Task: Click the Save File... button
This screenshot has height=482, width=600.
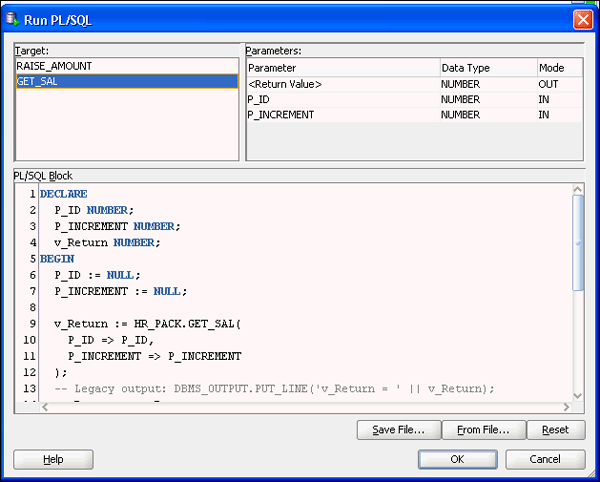Action: coord(399,430)
